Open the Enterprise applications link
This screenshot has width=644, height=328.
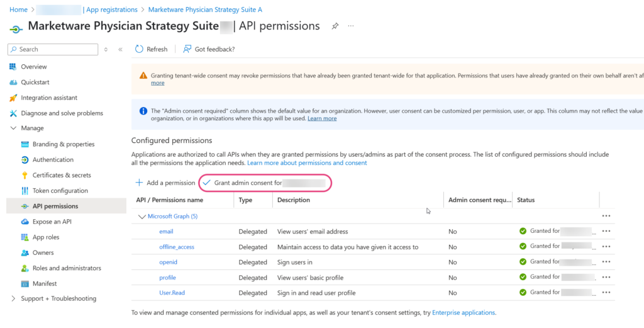point(464,312)
